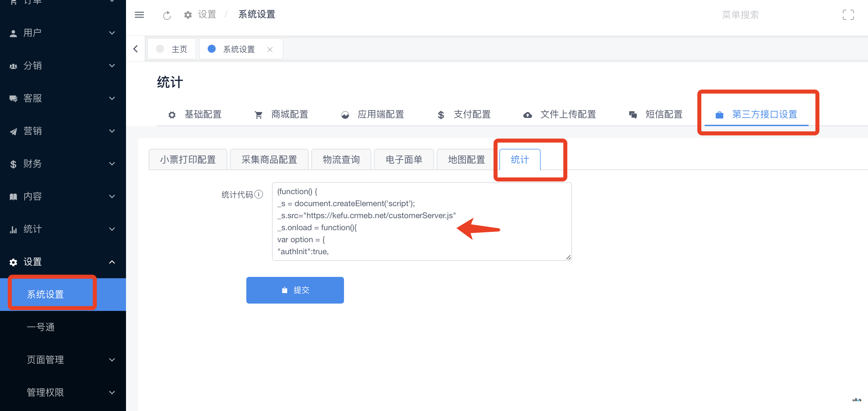The image size is (868, 411).
Task: Open the 基础配置 tab
Action: pos(195,115)
